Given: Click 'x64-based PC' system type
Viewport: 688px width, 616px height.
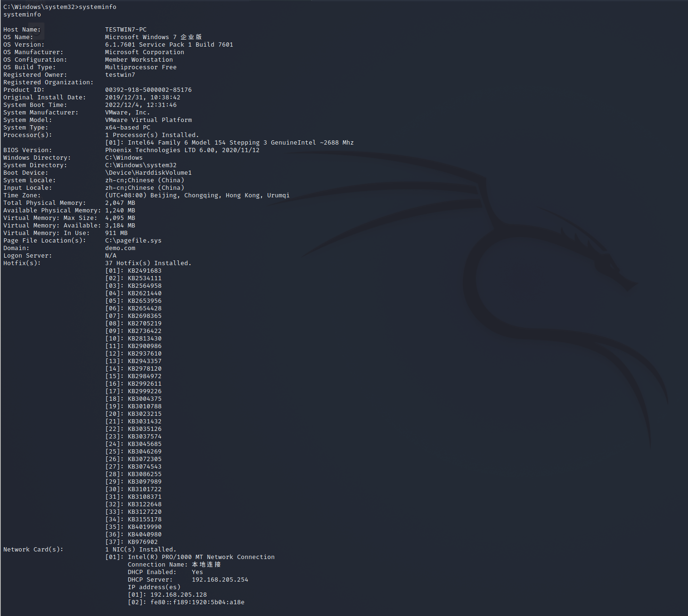Looking at the screenshot, I should point(128,128).
